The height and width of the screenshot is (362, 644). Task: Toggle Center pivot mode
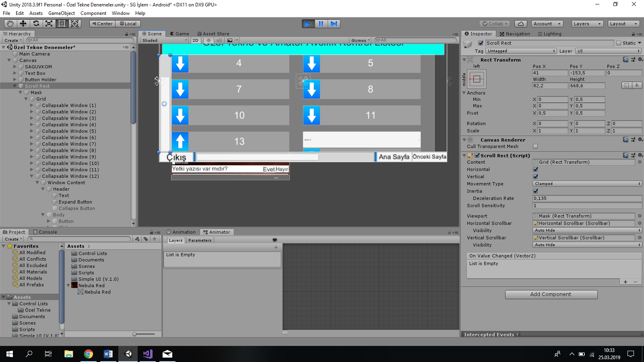[x=102, y=24]
